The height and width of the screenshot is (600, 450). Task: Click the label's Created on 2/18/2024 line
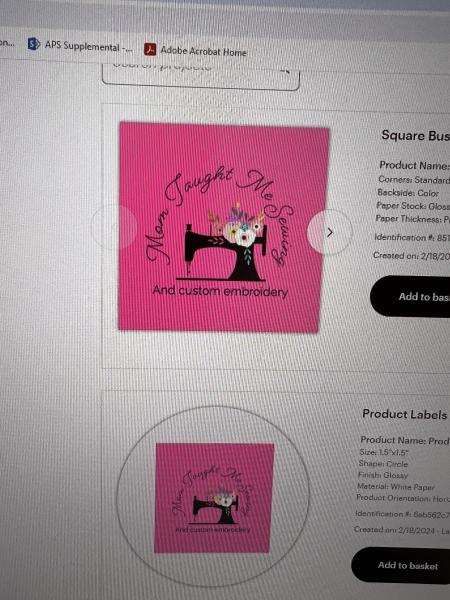coord(402,530)
